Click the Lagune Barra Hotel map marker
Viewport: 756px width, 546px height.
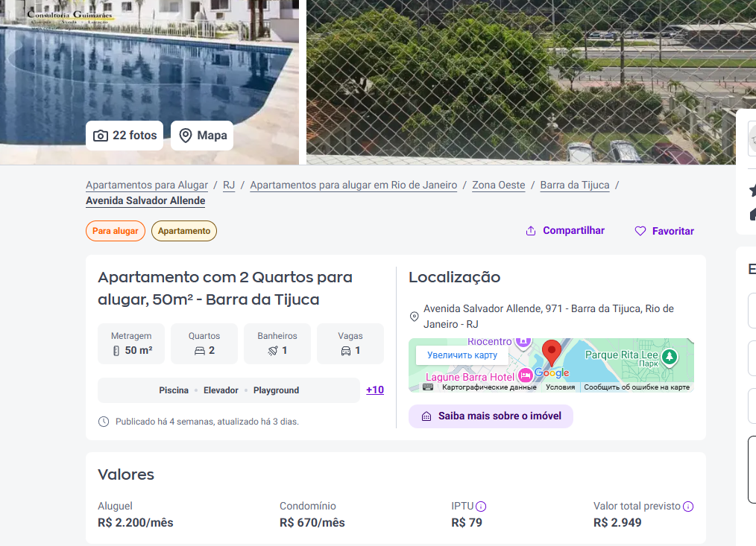click(x=526, y=375)
